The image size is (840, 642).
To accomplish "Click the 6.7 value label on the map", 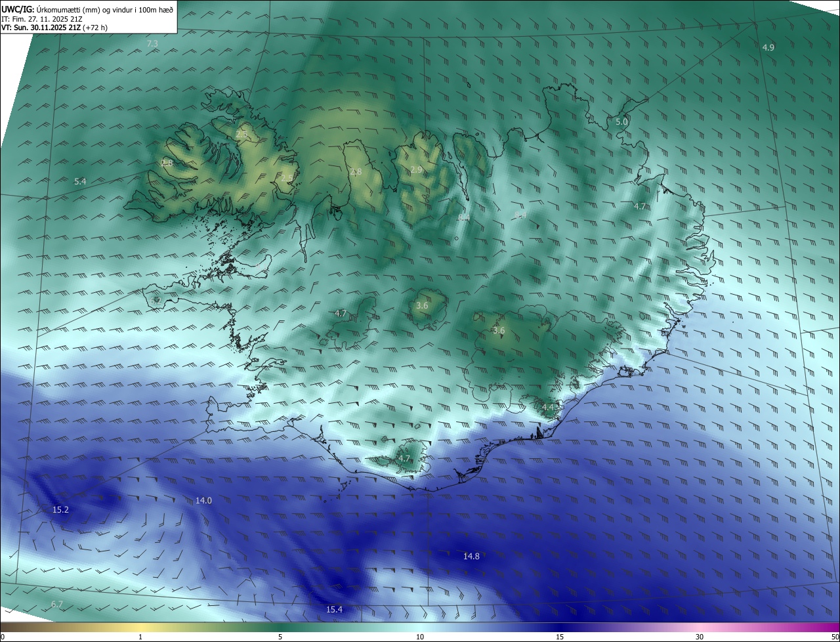I will (57, 604).
